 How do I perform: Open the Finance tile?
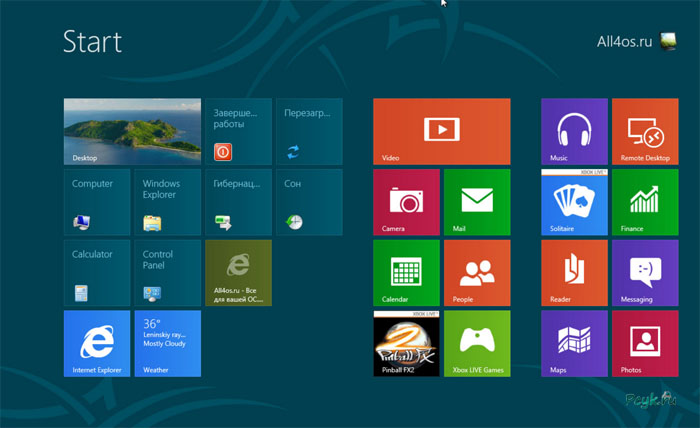[645, 202]
